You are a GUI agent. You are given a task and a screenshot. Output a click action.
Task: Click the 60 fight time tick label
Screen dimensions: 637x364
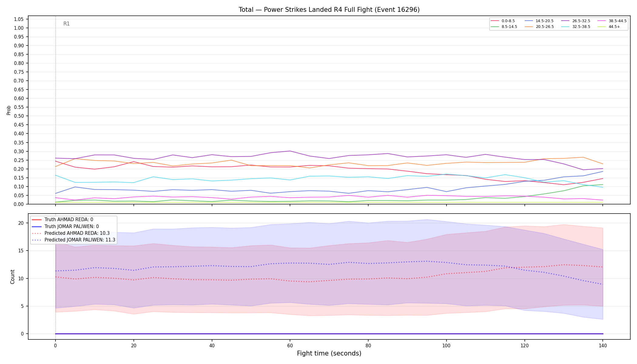pyautogui.click(x=290, y=345)
